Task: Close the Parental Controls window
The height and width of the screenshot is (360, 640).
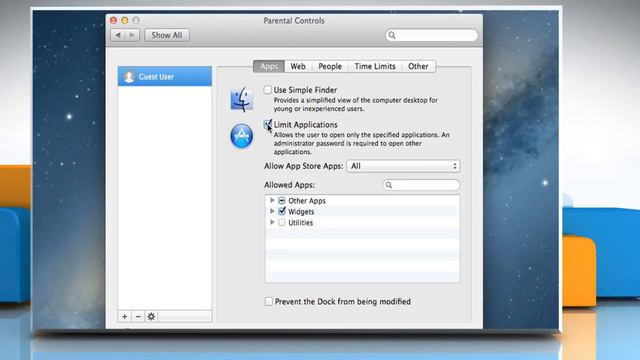Action: [x=113, y=20]
